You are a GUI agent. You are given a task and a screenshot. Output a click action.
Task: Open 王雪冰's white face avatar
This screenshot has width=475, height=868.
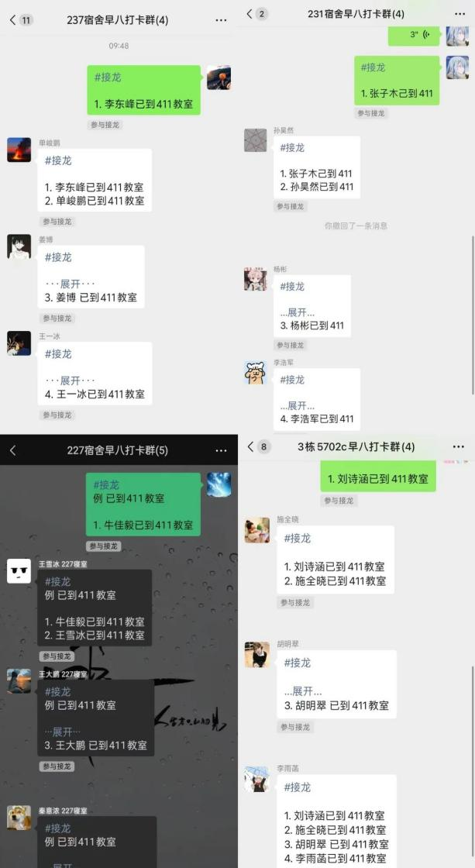tap(19, 570)
